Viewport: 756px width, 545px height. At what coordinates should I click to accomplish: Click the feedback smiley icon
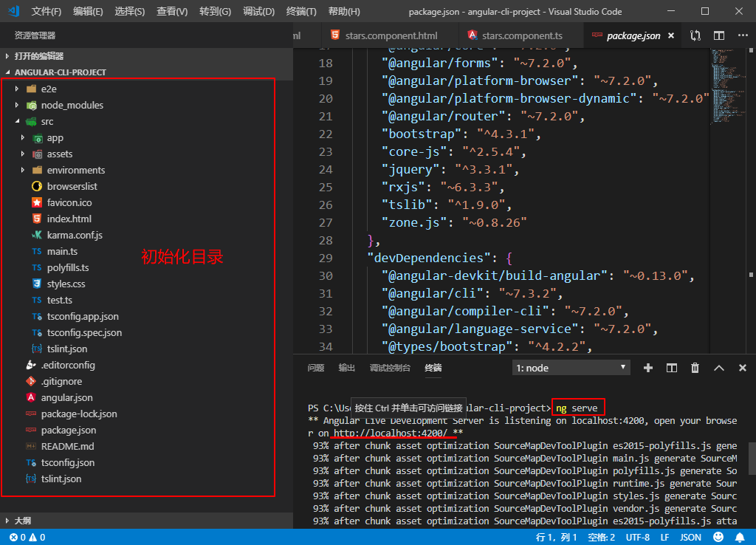point(718,537)
